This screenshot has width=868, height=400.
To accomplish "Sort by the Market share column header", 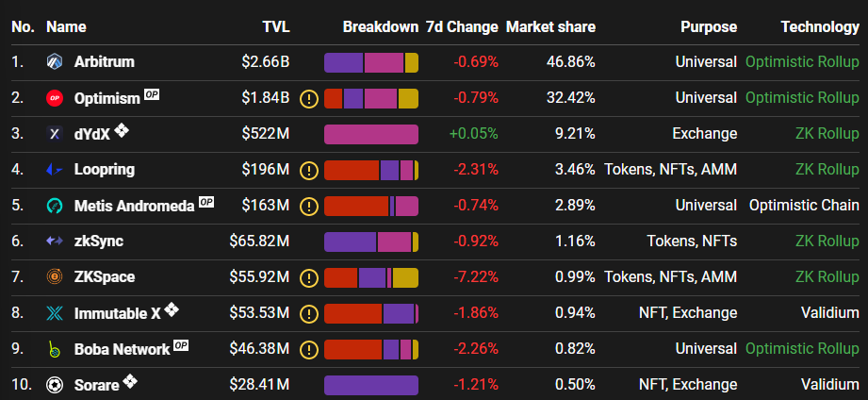I will pyautogui.click(x=550, y=26).
